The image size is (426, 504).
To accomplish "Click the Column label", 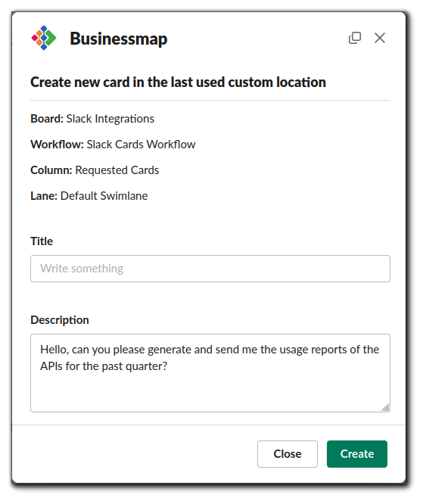I will [51, 170].
